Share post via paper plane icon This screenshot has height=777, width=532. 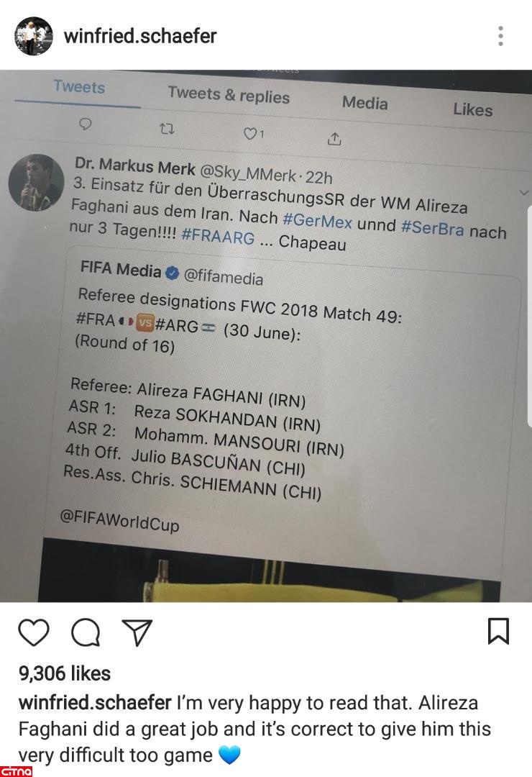(137, 633)
